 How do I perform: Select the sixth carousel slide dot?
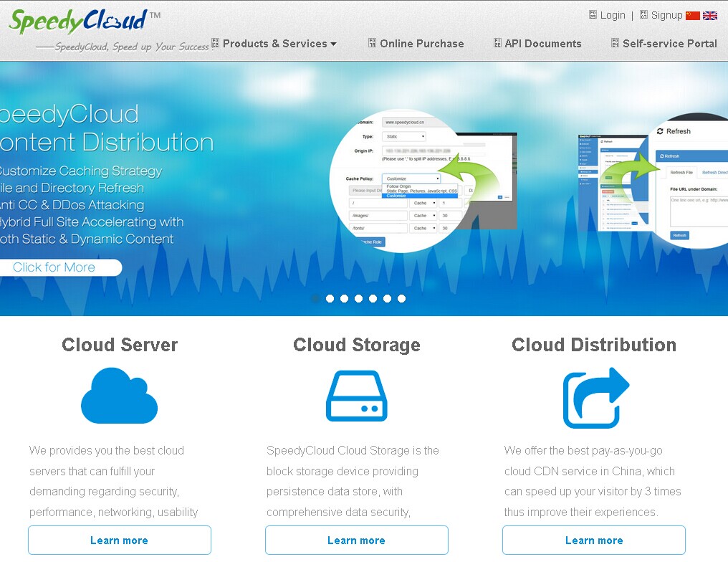[387, 299]
